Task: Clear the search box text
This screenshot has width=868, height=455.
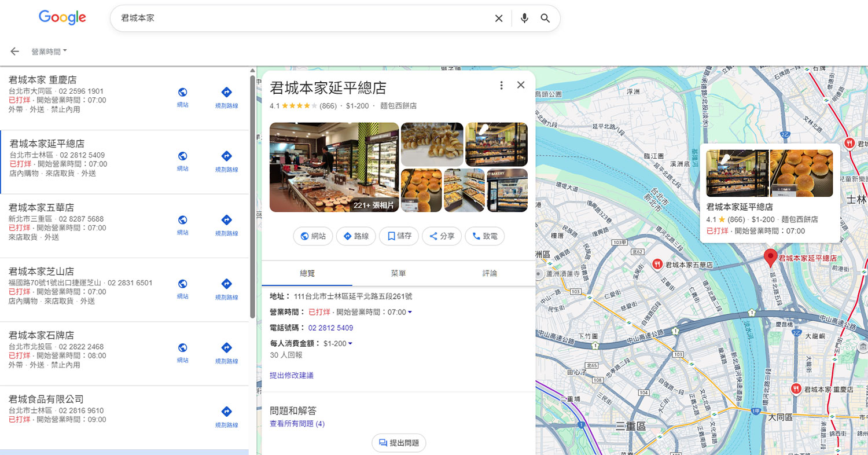Action: [x=499, y=19]
